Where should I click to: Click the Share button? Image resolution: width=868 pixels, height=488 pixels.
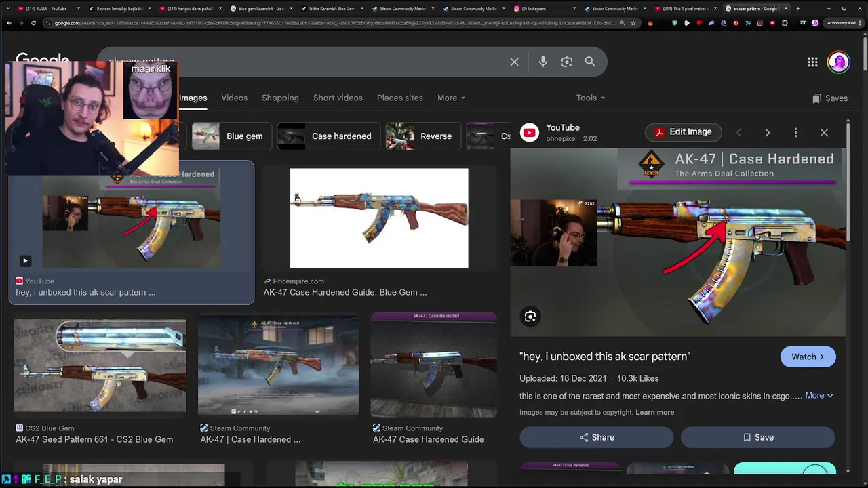pyautogui.click(x=597, y=437)
